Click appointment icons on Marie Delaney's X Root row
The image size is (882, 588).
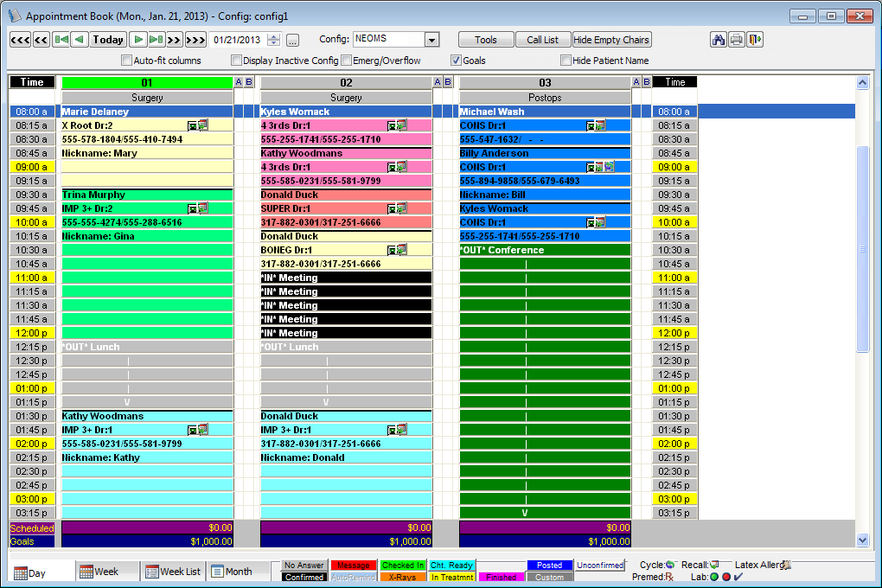tap(198, 125)
